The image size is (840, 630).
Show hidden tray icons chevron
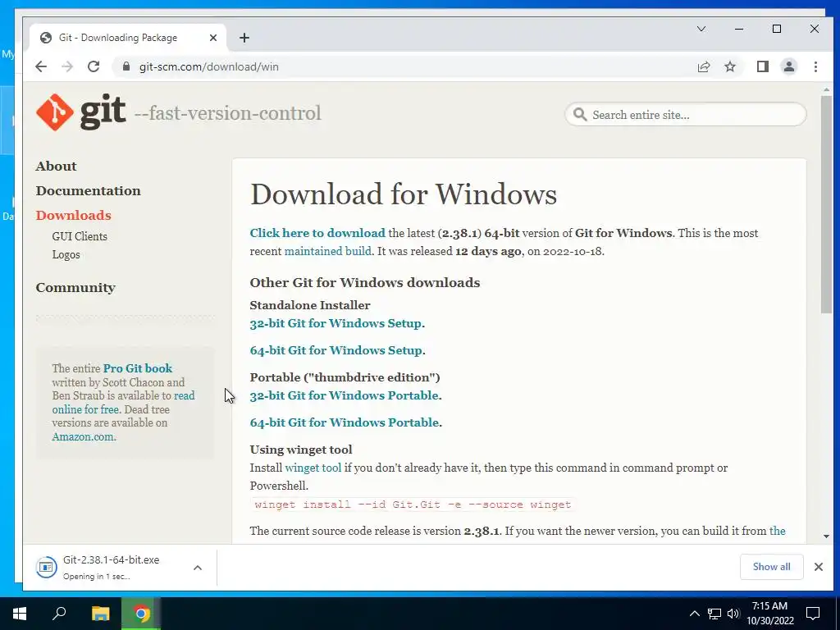tap(694, 614)
